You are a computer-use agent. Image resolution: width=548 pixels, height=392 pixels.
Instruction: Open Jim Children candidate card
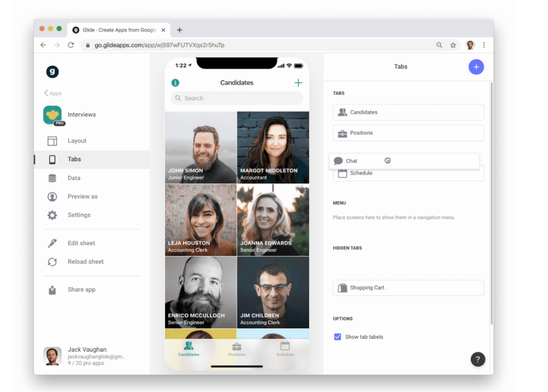pos(273,292)
